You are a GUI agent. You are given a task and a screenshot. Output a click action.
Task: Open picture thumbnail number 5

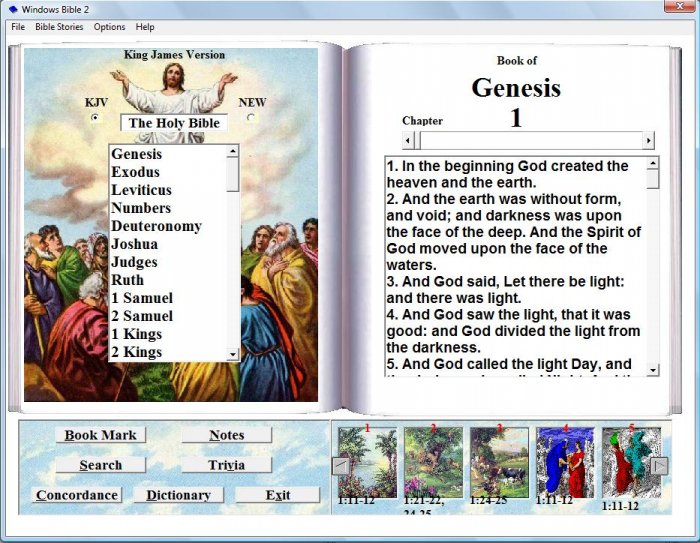(631, 462)
